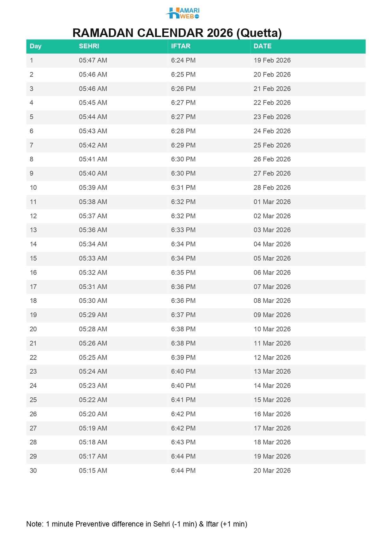Select iftar time 6:35 PM
Image resolution: width=392 pixels, height=554 pixels.
tap(183, 273)
